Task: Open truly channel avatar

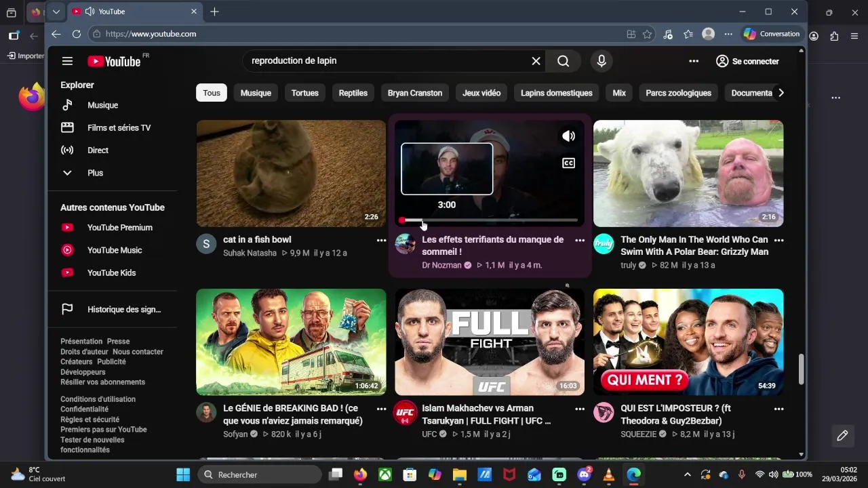Action: tap(604, 244)
